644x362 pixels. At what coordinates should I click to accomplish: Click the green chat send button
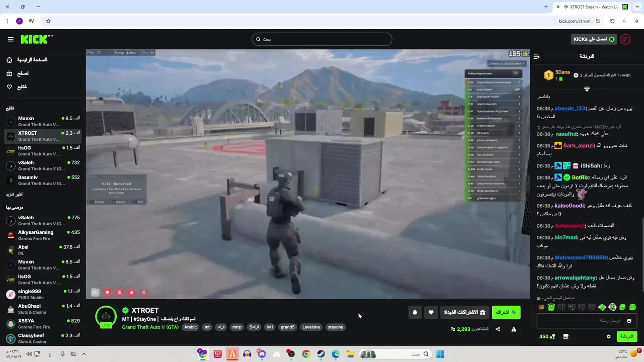627,336
